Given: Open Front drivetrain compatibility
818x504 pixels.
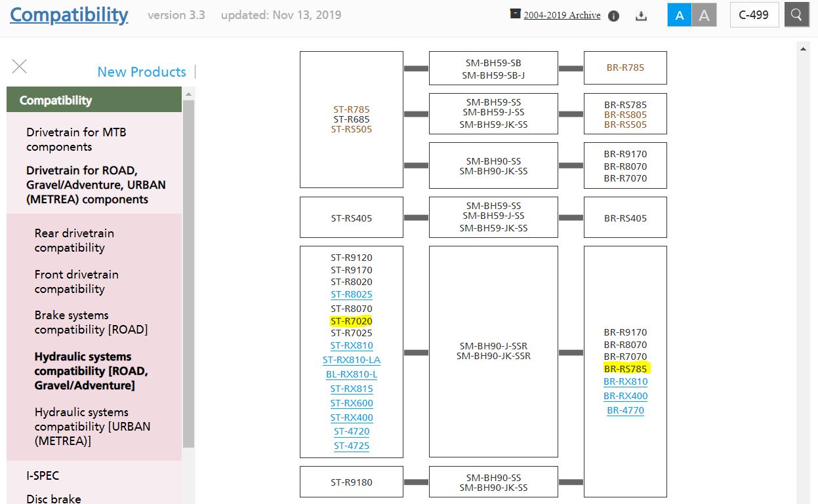Looking at the screenshot, I should coord(77,282).
